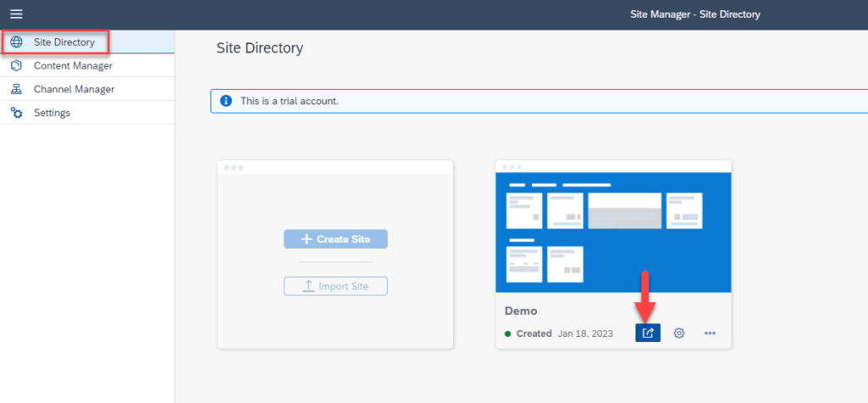Switch to Channel Manager label

coord(74,89)
